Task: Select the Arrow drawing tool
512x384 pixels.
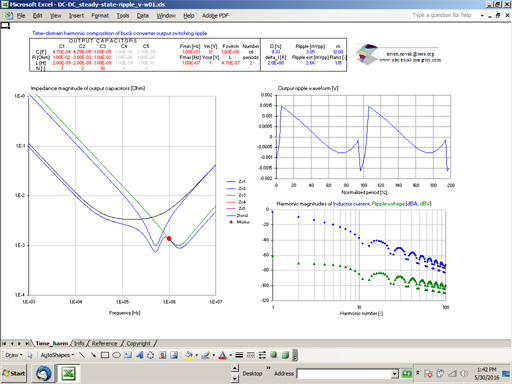Action: tap(93, 355)
